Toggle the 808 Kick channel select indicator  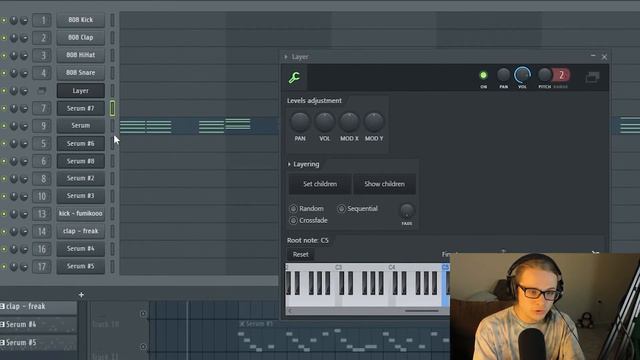112,20
